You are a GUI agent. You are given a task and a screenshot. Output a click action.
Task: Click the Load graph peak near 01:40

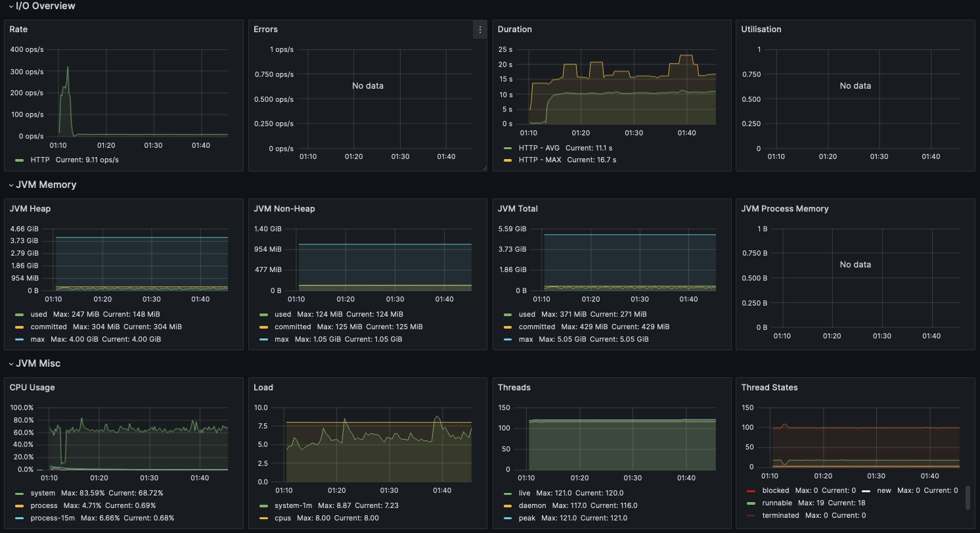[x=437, y=416]
